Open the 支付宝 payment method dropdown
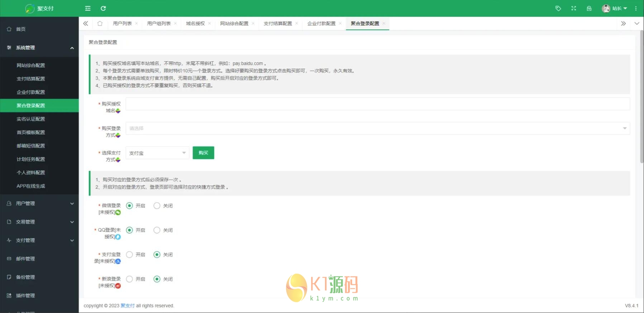644x313 pixels. (157, 153)
